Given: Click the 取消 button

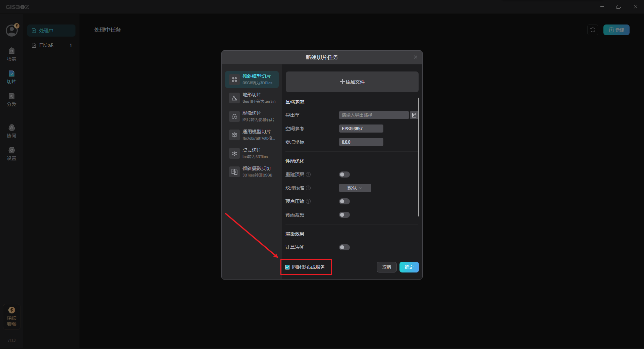Looking at the screenshot, I should coord(387,267).
